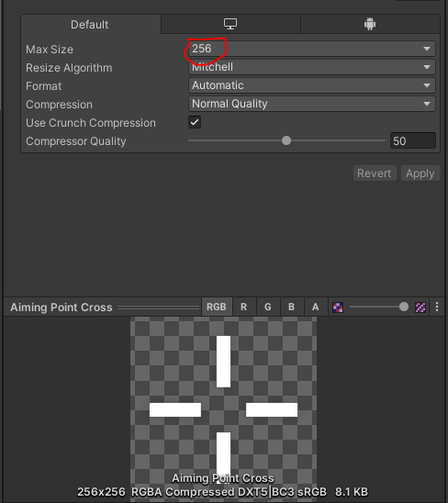Click the Aiming Point Cross texture preview image
The height and width of the screenshot is (503, 448).
coord(223,409)
